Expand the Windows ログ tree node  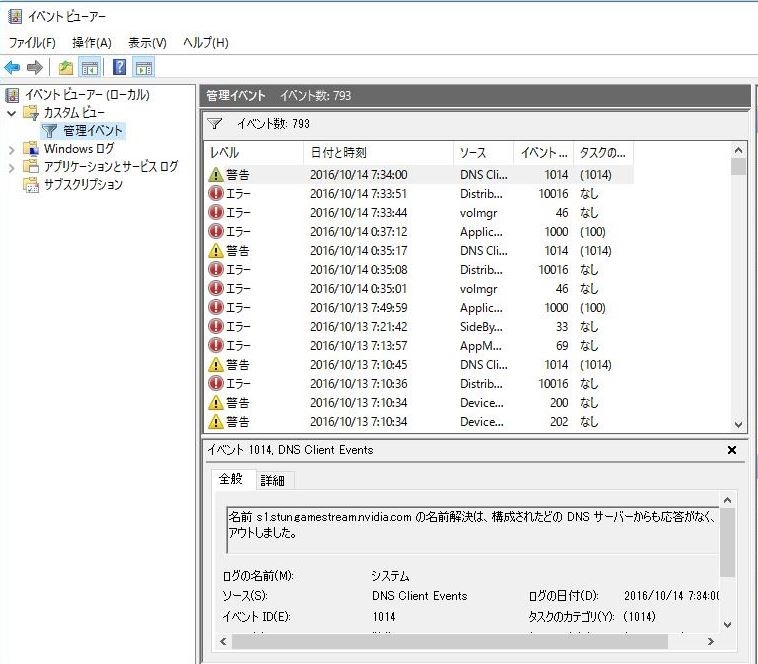[x=12, y=150]
